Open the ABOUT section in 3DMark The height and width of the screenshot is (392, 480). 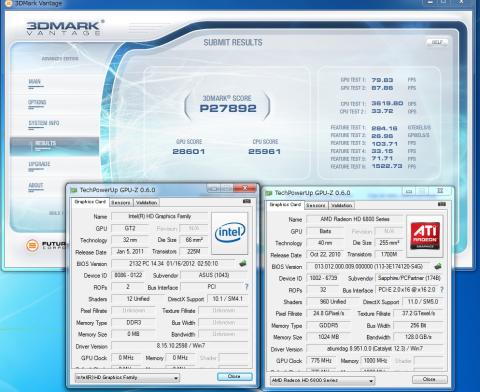coord(36,185)
